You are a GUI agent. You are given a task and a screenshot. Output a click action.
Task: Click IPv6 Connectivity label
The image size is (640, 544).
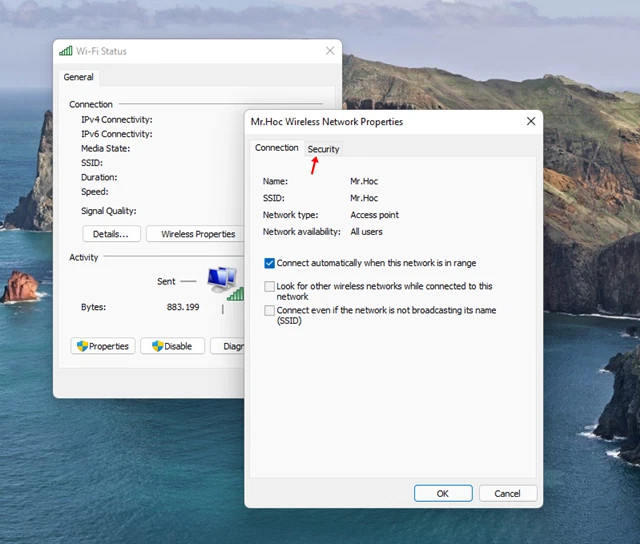[x=117, y=134]
